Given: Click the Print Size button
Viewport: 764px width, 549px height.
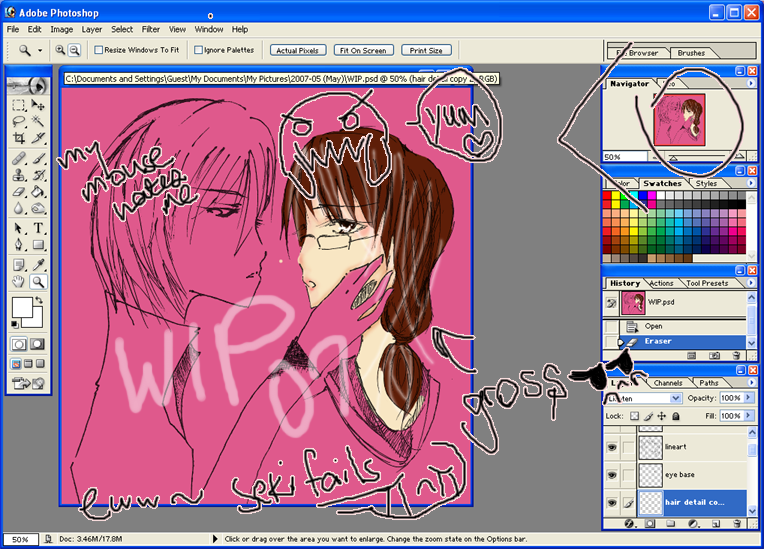Looking at the screenshot, I should click(426, 50).
